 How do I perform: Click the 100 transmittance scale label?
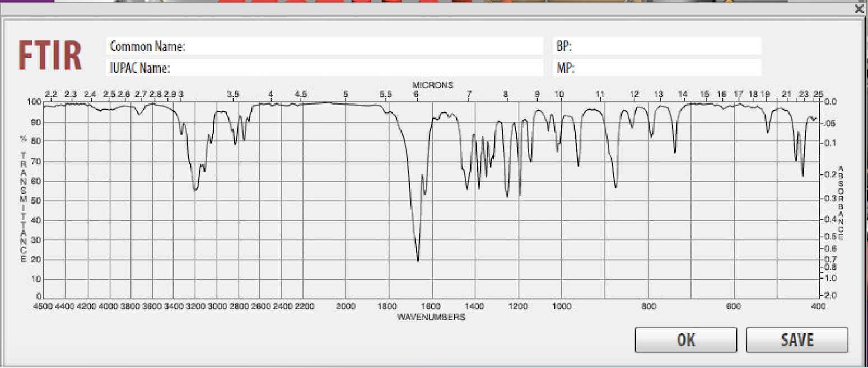click(x=35, y=102)
